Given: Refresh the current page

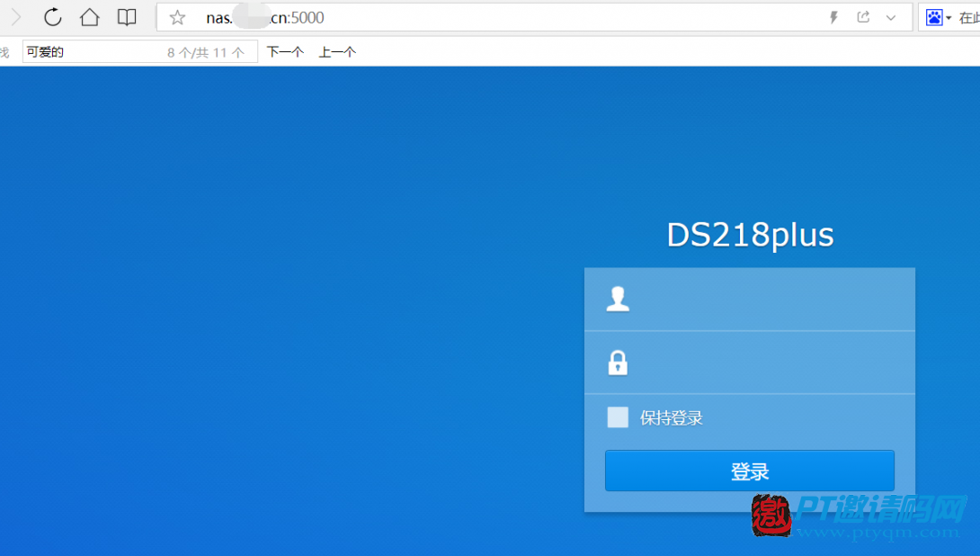Looking at the screenshot, I should [x=52, y=17].
